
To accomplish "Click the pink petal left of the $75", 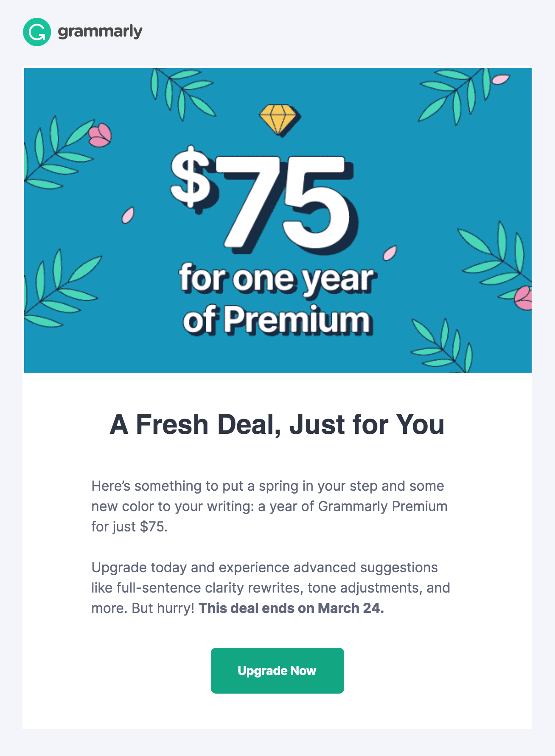I will 128,215.
